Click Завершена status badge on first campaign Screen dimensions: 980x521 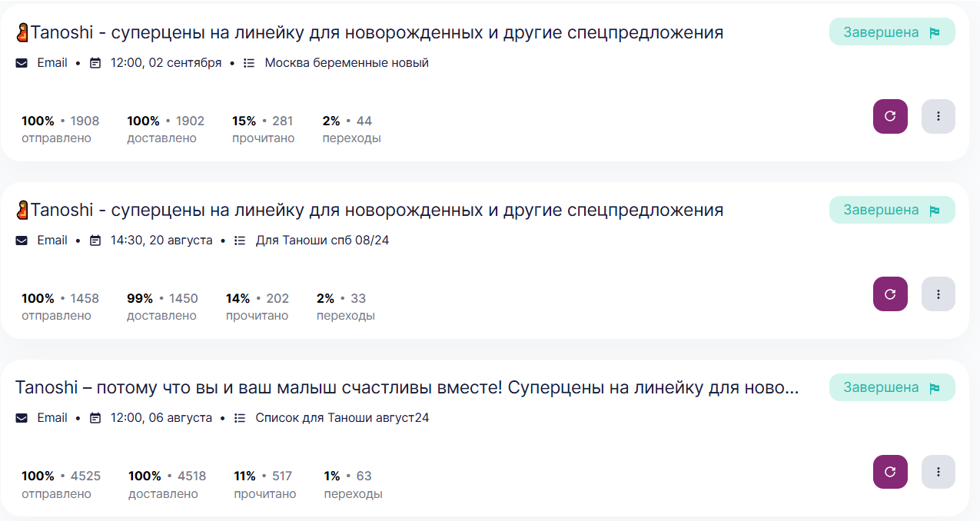coord(892,32)
